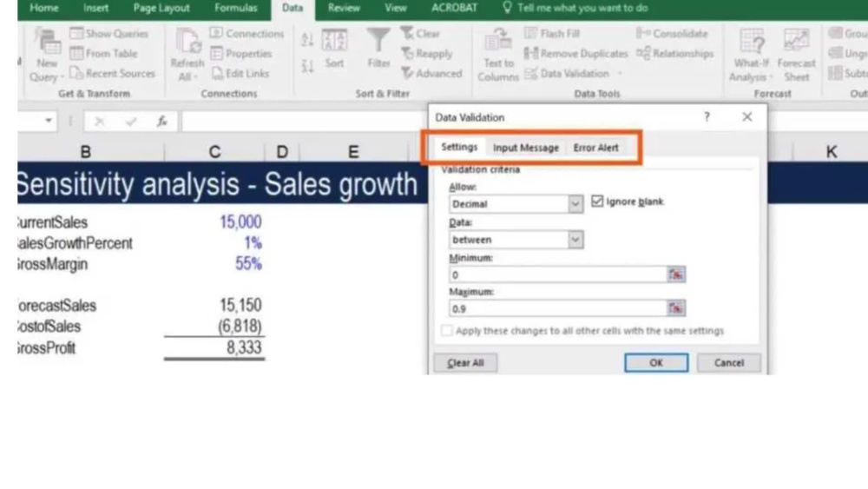This screenshot has height=489, width=868.
Task: Sort ascending A to Z
Action: tap(307, 39)
